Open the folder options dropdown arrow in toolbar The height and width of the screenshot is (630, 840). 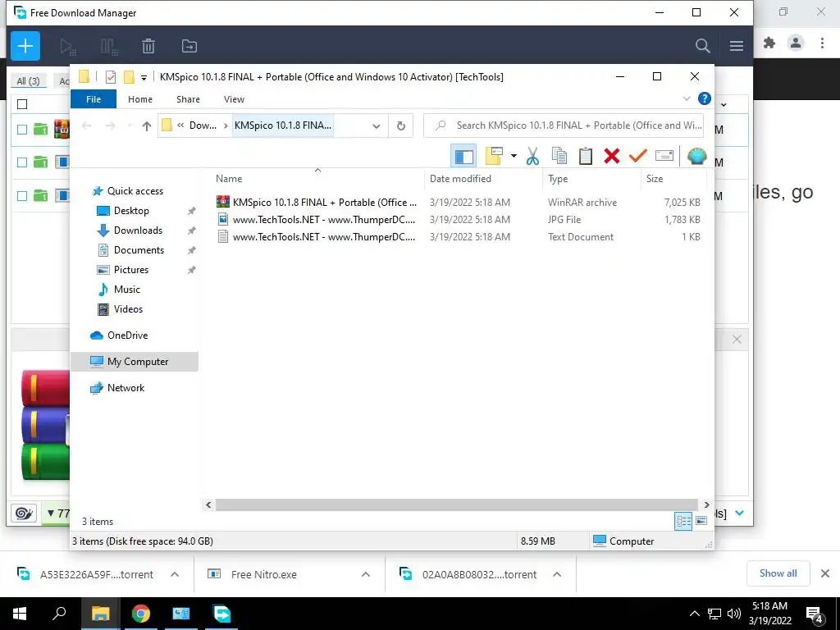point(514,156)
